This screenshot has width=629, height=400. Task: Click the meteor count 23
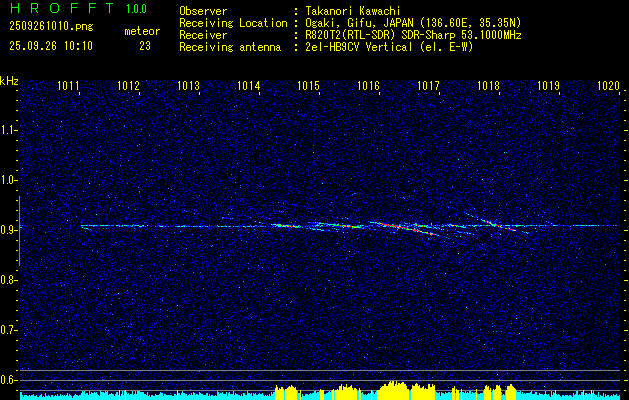tap(145, 46)
